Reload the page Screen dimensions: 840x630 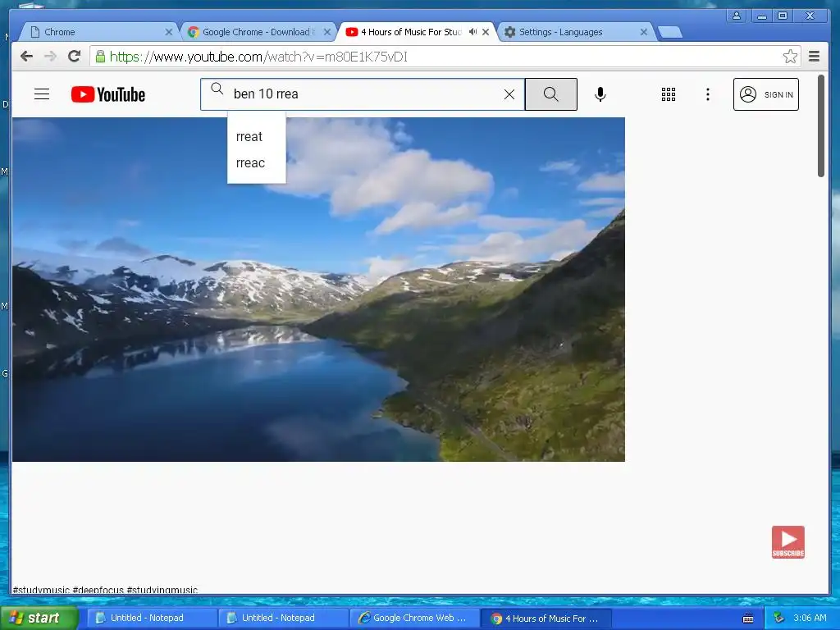pos(75,57)
